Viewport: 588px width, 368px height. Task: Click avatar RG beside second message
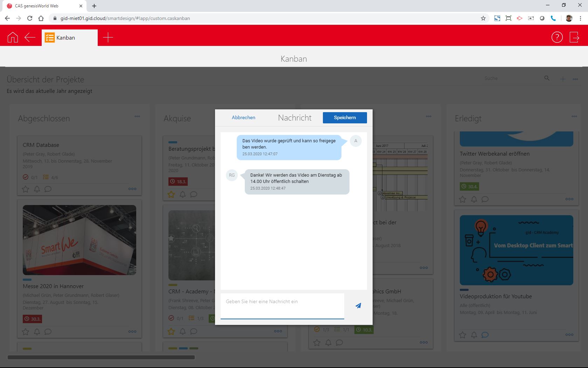(x=232, y=175)
